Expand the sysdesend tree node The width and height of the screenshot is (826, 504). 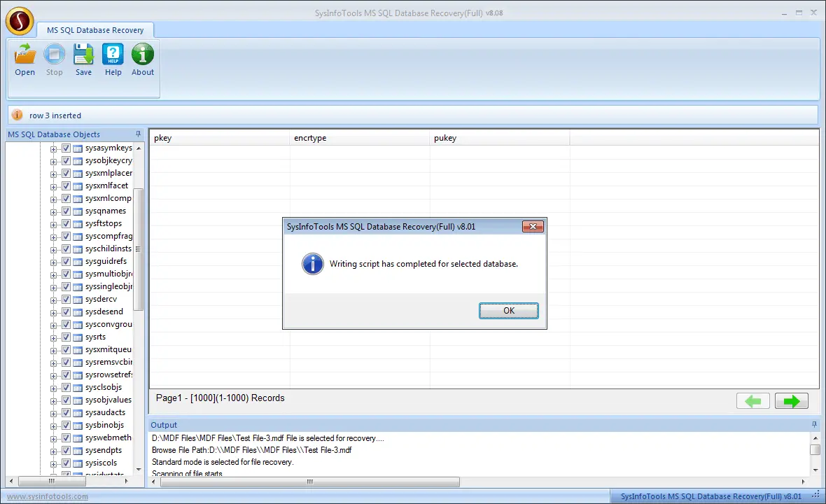pos(53,313)
